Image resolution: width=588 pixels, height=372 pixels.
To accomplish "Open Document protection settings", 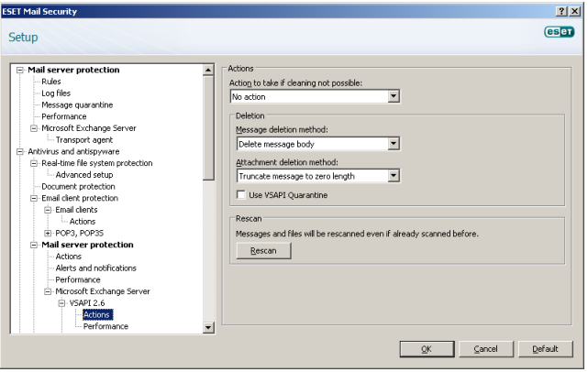I will pyautogui.click(x=78, y=187).
